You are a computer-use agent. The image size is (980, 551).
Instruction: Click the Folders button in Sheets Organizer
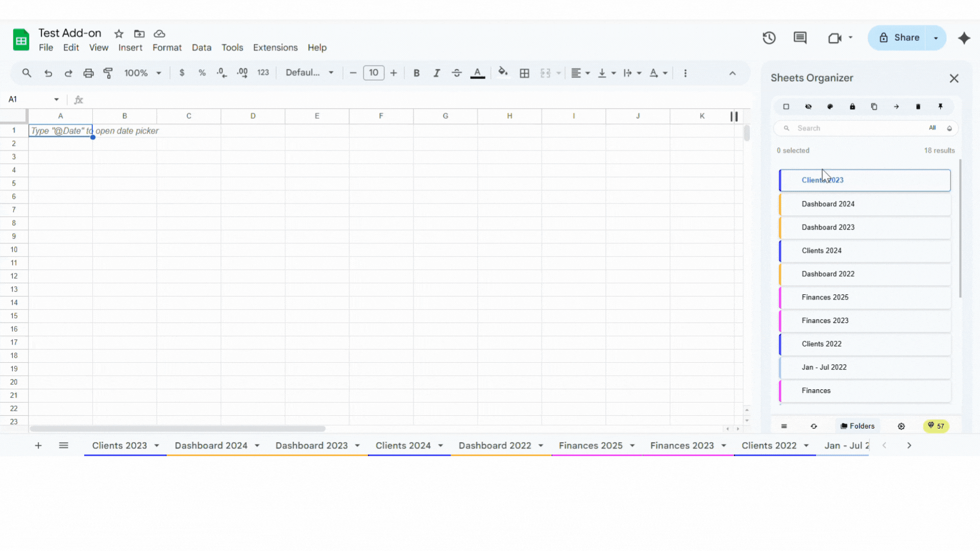click(x=858, y=426)
